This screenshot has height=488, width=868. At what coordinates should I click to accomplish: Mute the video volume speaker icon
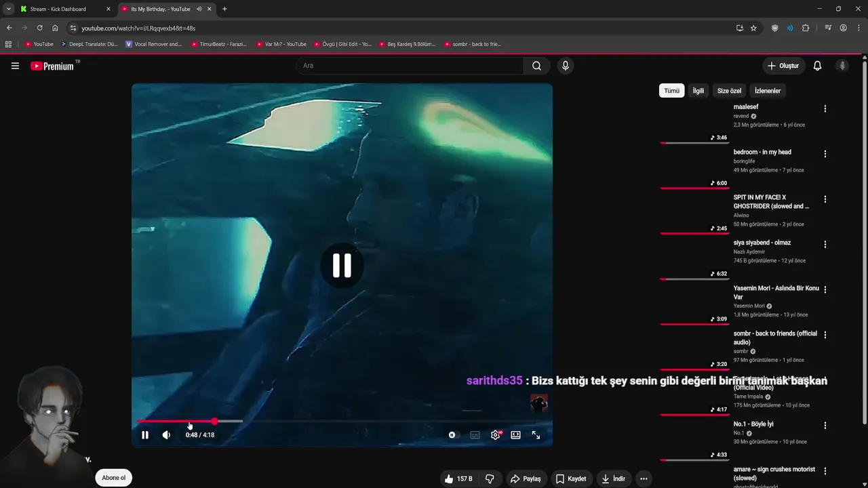click(166, 435)
